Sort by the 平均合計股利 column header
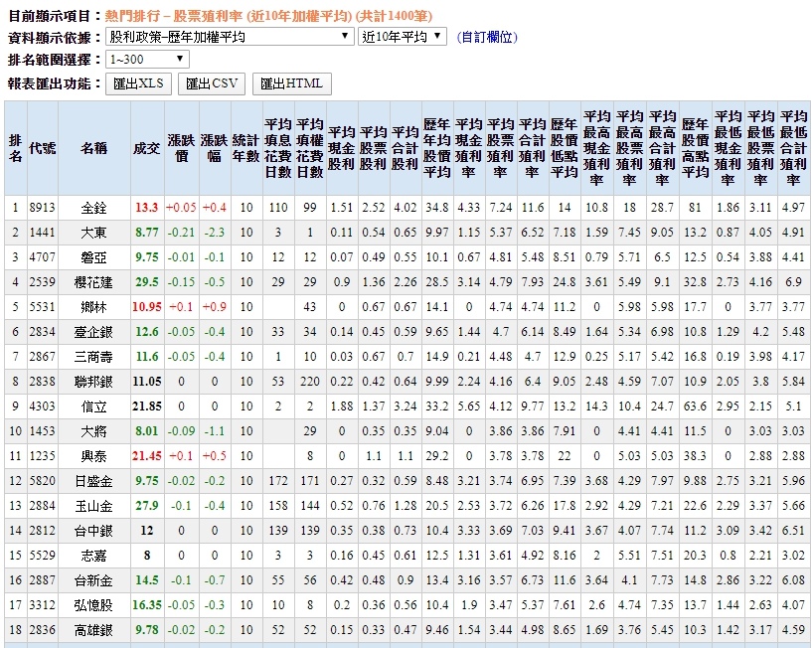Viewport: 812px width, 648px height. pos(405,148)
